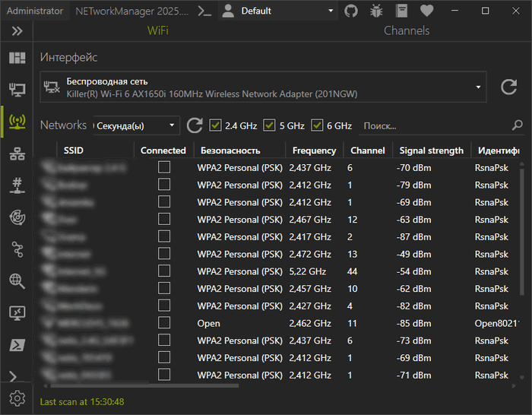
Task: Open the Network Interface sidebar icon
Action: (17, 90)
